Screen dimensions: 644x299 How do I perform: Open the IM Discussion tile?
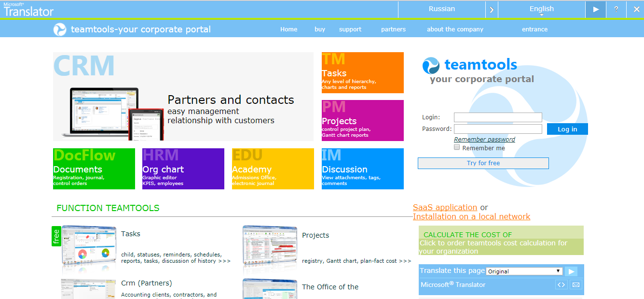(x=362, y=169)
